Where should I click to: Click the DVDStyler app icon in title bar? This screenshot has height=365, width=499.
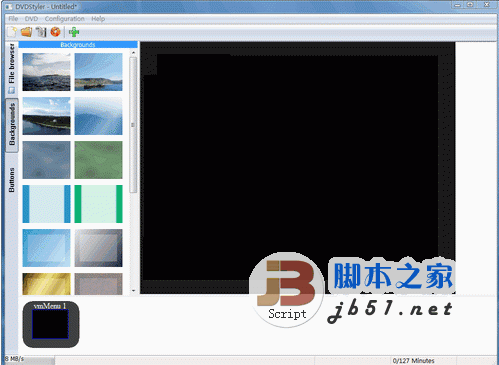pos(8,6)
